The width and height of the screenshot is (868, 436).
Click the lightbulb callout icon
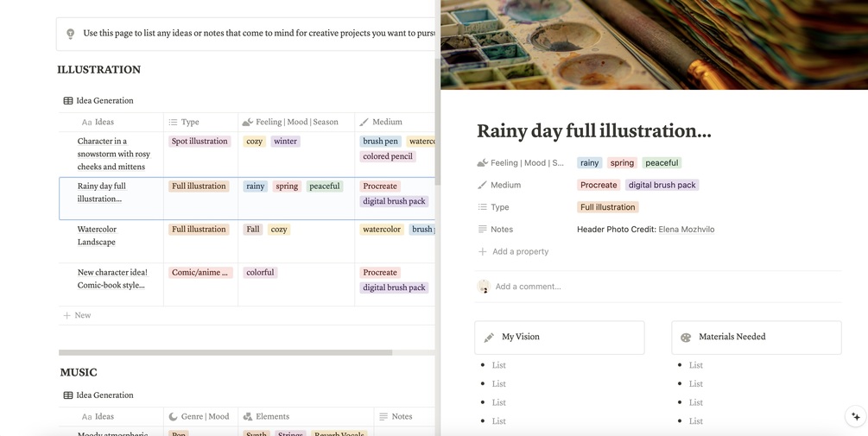pos(70,34)
